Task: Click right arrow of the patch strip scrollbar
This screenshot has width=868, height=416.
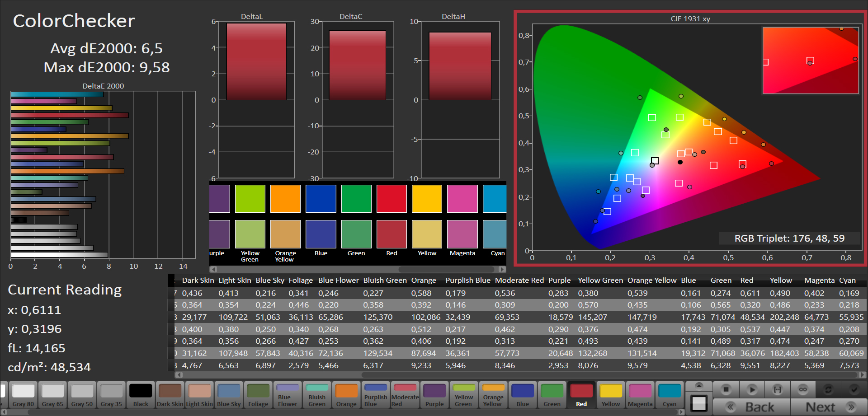Action: pos(682,412)
